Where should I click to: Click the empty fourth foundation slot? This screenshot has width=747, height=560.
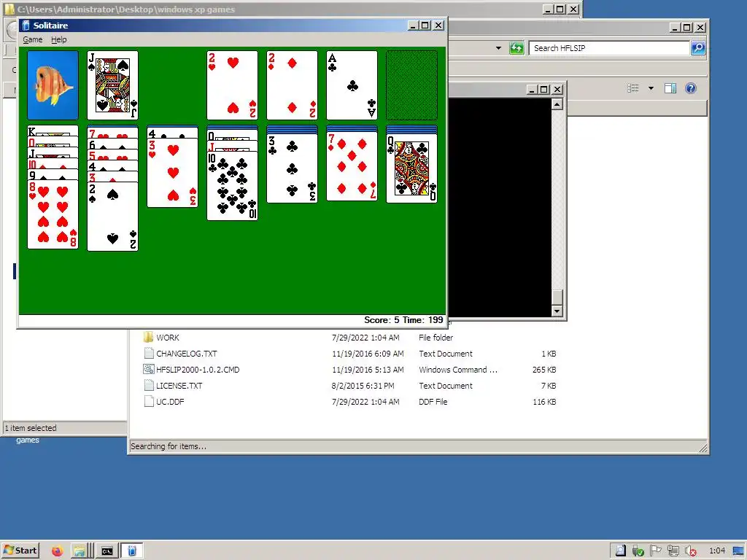pos(411,85)
